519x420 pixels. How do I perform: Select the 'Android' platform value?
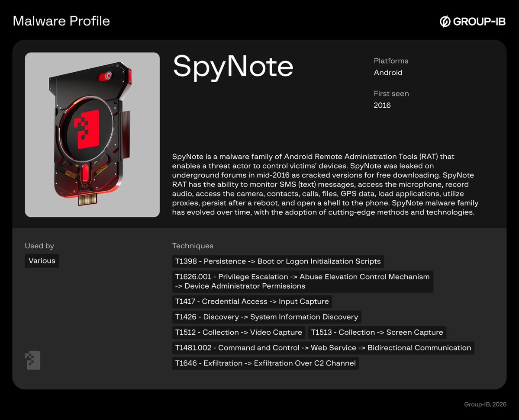click(388, 72)
